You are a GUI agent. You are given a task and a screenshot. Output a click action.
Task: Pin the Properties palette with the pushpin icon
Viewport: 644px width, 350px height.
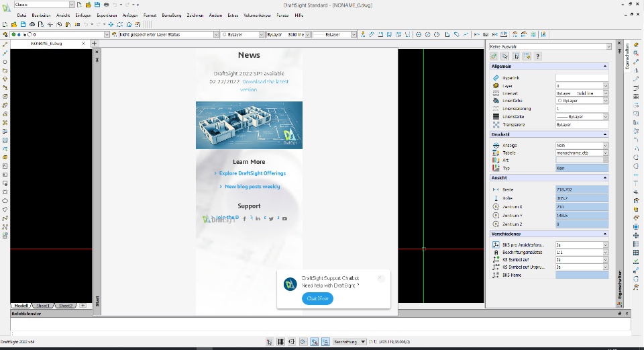(619, 51)
